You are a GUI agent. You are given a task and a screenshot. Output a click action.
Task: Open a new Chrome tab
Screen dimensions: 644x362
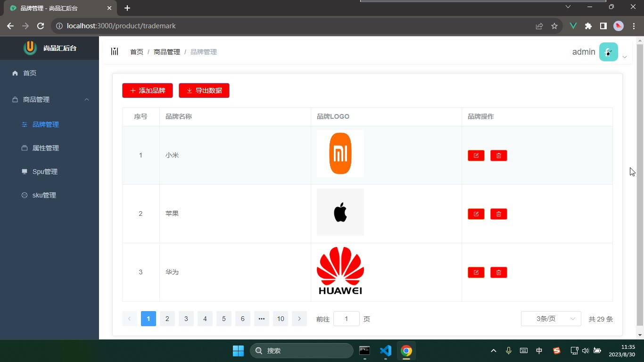[x=127, y=8]
